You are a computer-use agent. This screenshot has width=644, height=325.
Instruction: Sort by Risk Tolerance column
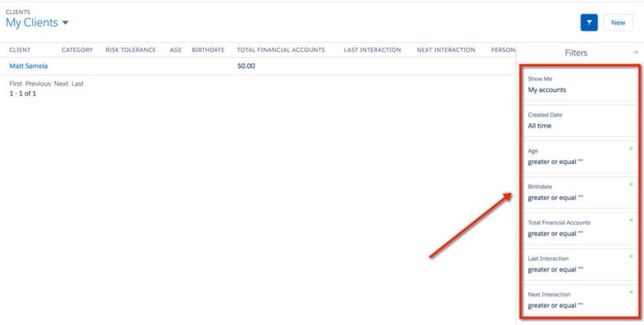click(x=130, y=50)
